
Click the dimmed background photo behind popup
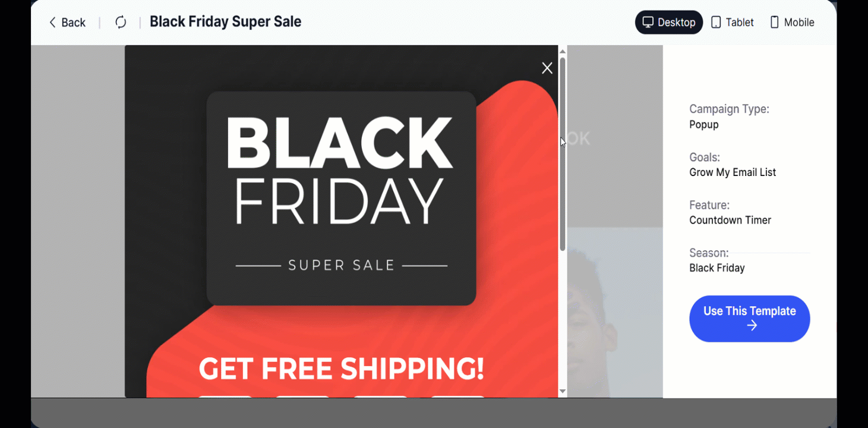click(615, 309)
